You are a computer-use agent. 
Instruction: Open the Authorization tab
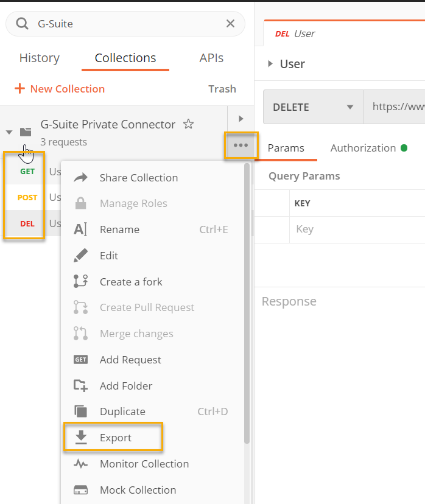tap(369, 148)
